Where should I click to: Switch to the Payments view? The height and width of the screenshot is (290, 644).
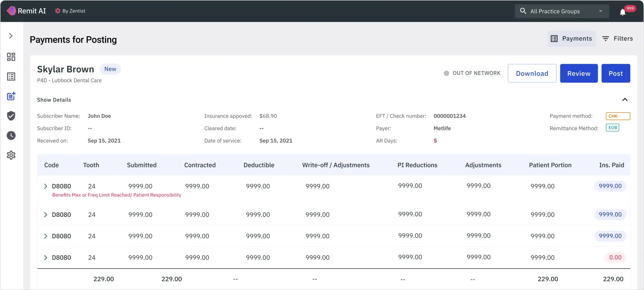pyautogui.click(x=572, y=38)
